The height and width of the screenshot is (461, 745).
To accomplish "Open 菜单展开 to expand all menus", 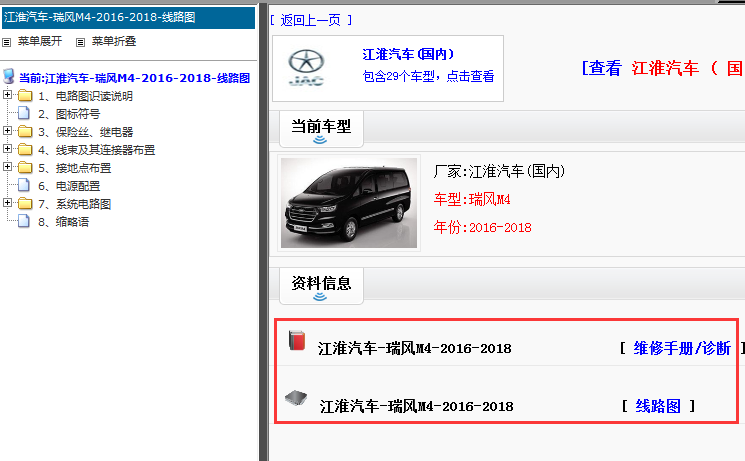I will point(40,41).
